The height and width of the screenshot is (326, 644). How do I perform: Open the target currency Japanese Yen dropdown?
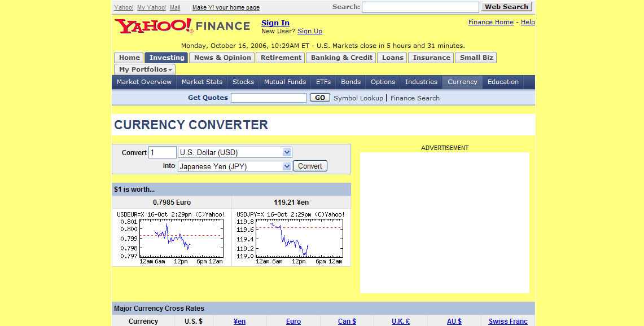[235, 166]
